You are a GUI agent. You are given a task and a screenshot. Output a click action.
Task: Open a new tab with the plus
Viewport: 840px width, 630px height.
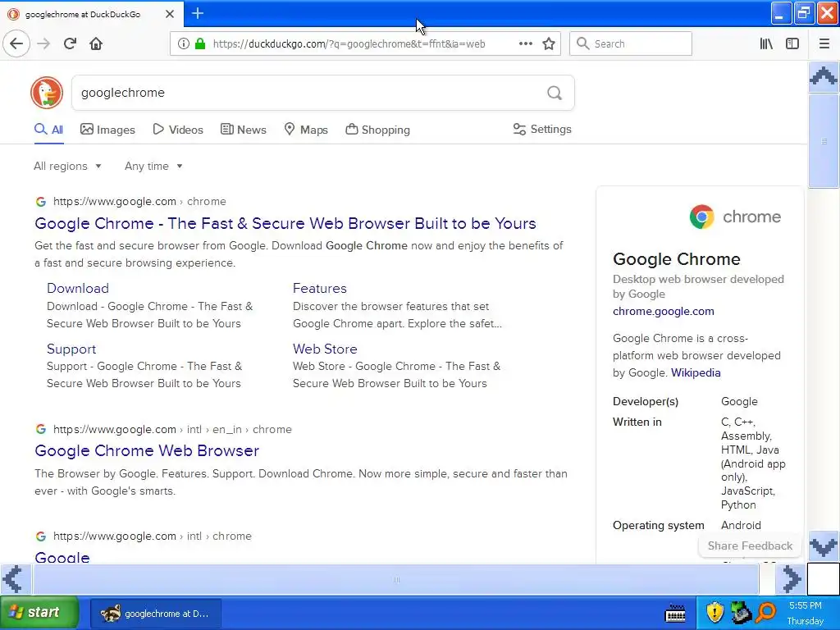[198, 13]
